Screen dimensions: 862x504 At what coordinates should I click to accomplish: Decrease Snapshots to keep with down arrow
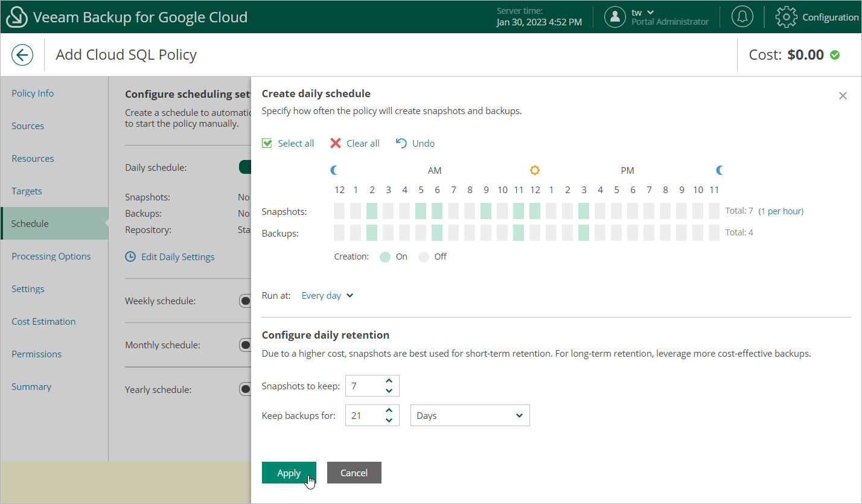(389, 391)
